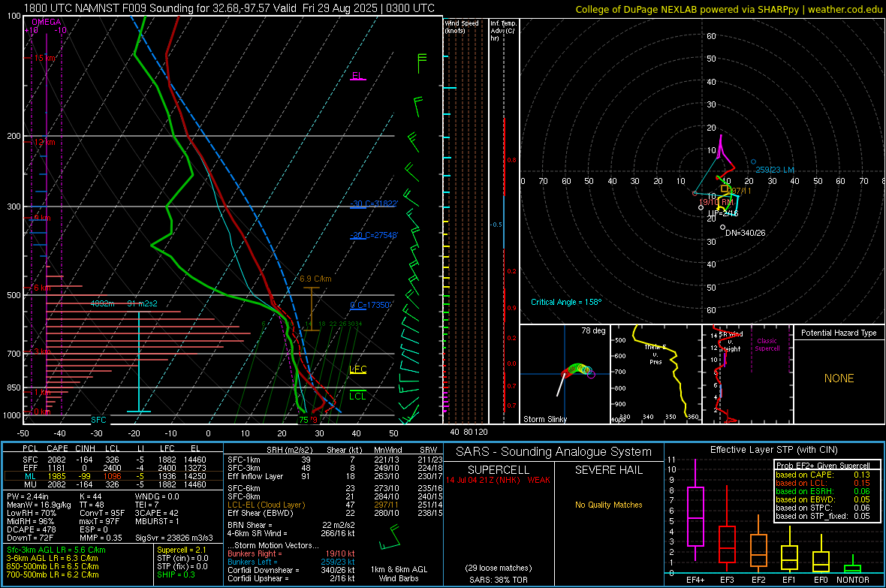Click the 'SFC-1km' shear row label

(x=244, y=460)
